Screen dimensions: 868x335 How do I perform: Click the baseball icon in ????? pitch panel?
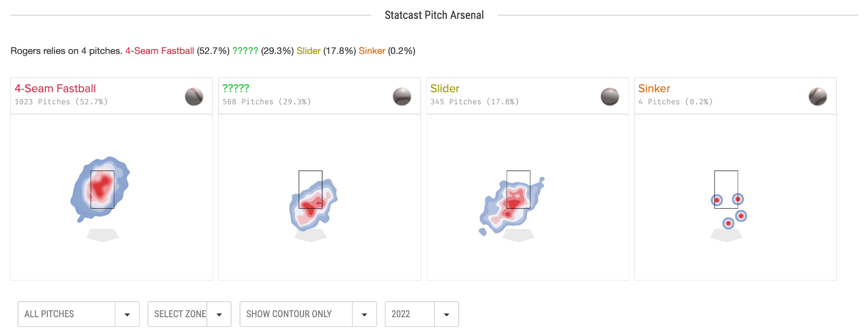pyautogui.click(x=402, y=97)
